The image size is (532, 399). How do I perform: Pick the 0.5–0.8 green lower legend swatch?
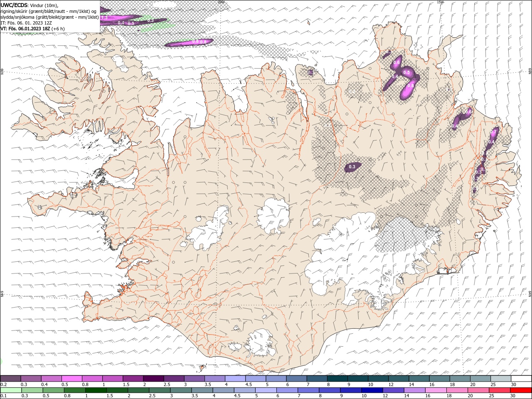coord(53,390)
